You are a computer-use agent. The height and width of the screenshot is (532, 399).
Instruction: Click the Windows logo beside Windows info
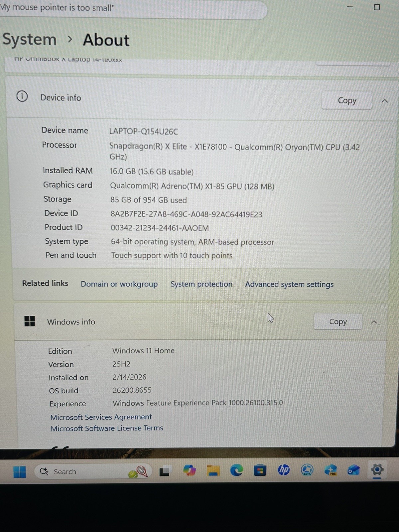point(30,321)
